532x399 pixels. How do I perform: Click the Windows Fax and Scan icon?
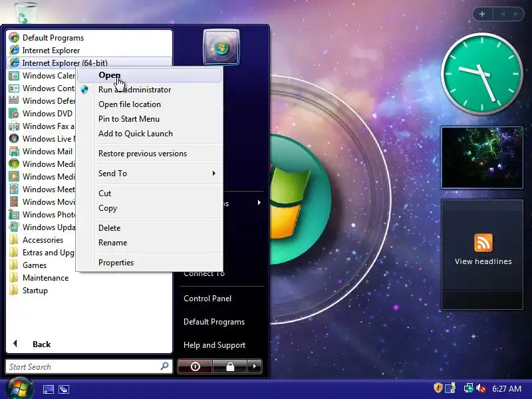(14, 126)
